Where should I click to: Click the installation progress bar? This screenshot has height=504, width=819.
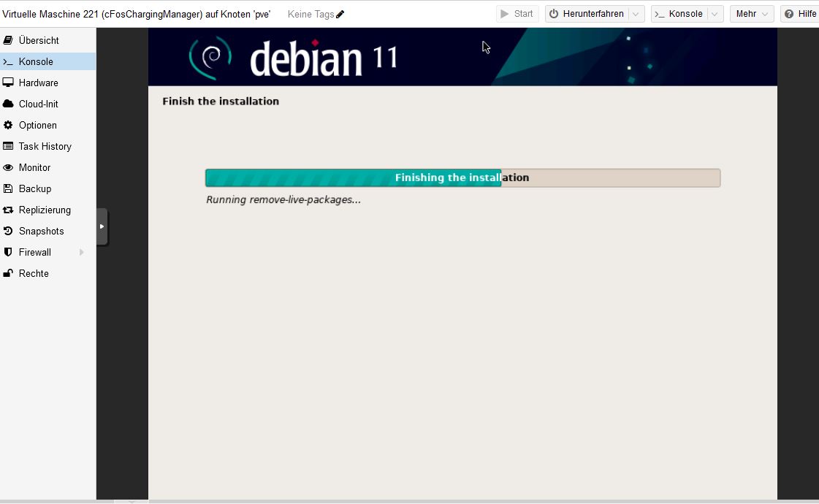point(462,177)
